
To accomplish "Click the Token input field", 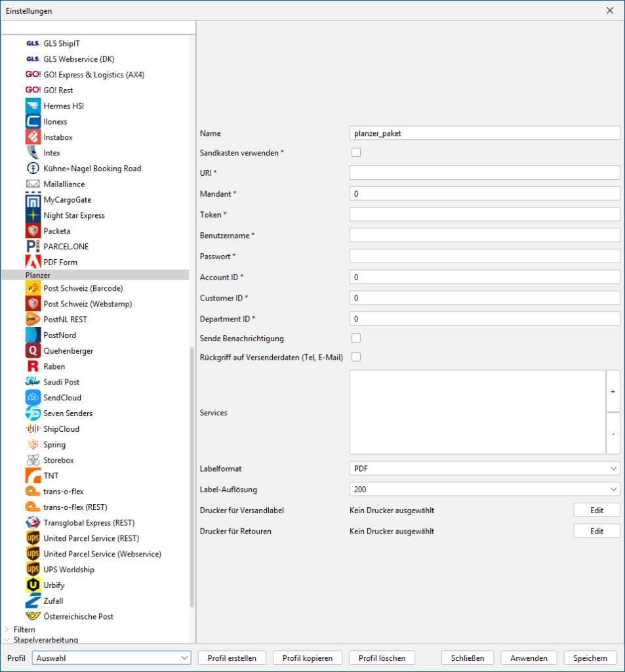I will 485,215.
